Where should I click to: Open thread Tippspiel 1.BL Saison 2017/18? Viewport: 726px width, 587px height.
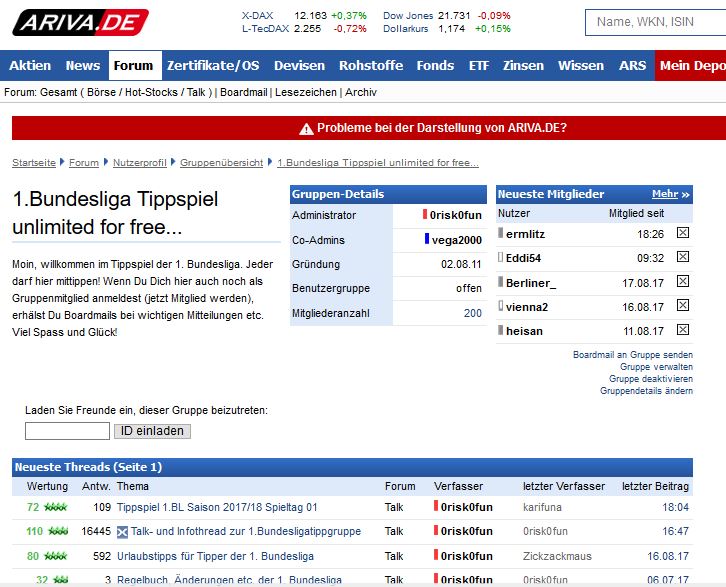coord(217,507)
